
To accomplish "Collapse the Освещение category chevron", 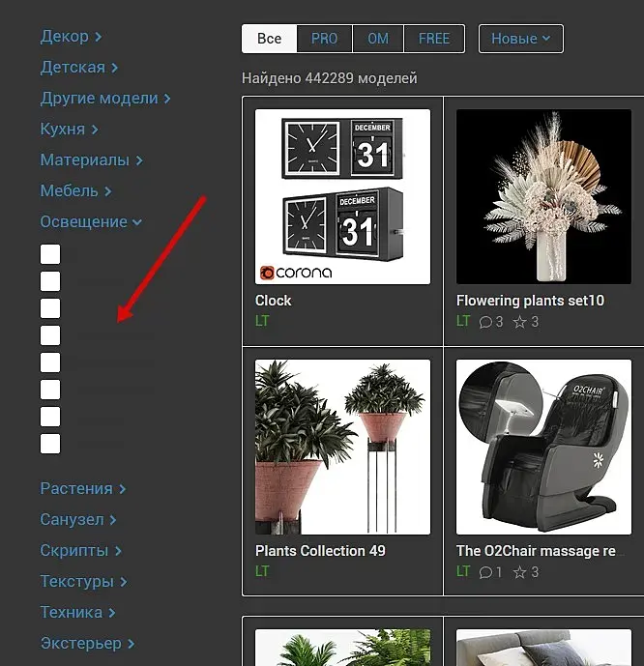I will tap(136, 222).
